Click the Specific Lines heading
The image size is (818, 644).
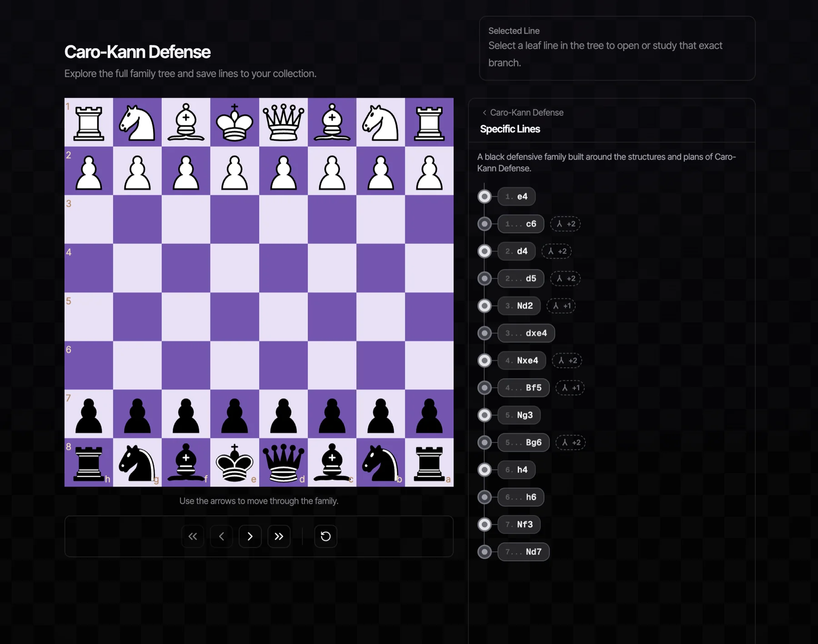click(x=510, y=129)
